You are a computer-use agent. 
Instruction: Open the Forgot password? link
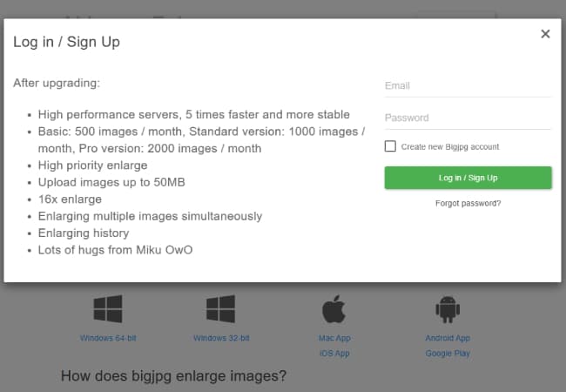tap(468, 203)
